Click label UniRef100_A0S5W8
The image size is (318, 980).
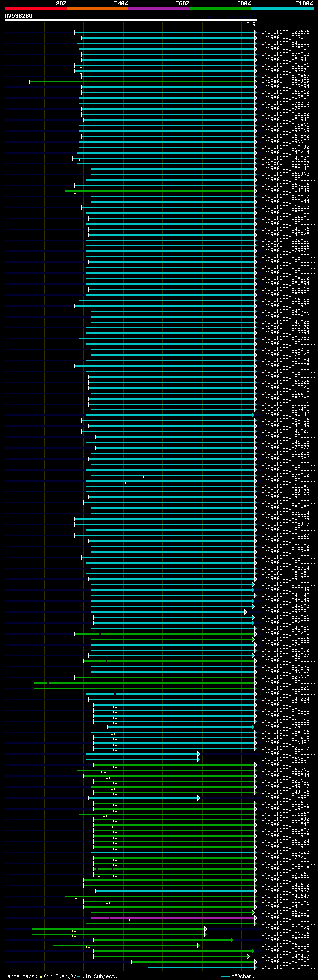tap(285, 98)
